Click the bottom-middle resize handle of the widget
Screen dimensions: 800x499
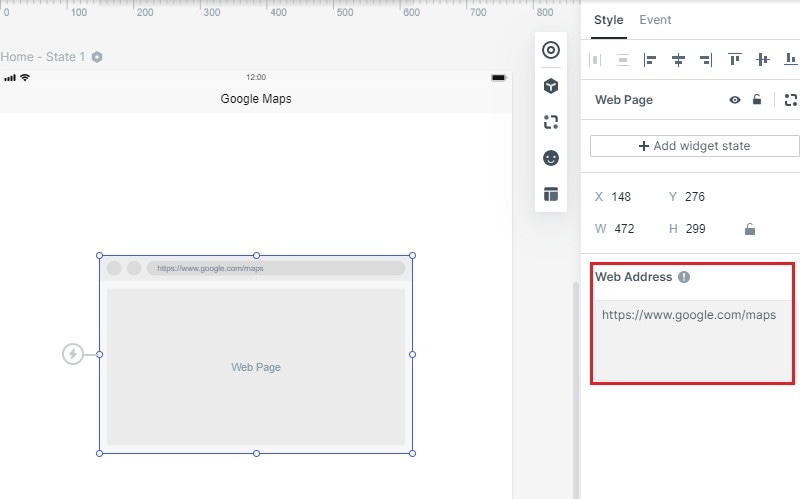pyautogui.click(x=256, y=453)
